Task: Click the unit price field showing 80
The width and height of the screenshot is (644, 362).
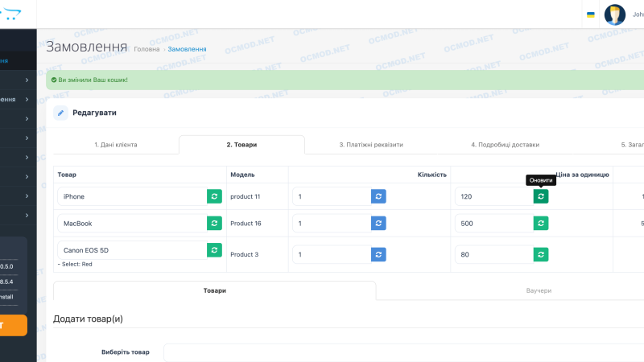Action: pos(494,254)
